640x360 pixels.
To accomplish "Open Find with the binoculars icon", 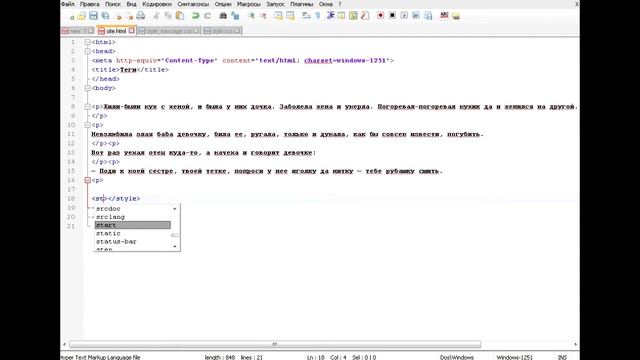I will pyautogui.click(x=223, y=16).
